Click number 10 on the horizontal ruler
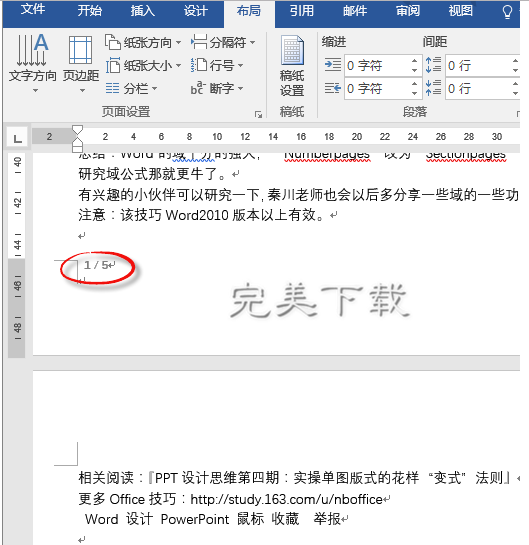 click(217, 137)
